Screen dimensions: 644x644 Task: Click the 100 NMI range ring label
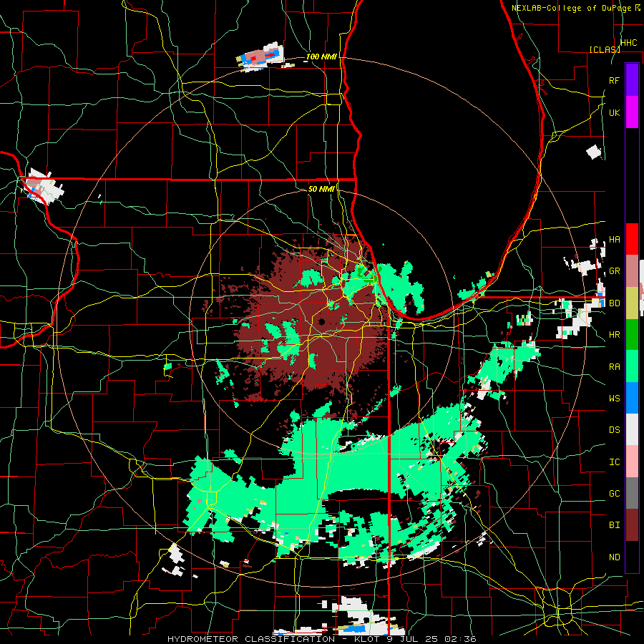coord(321,57)
